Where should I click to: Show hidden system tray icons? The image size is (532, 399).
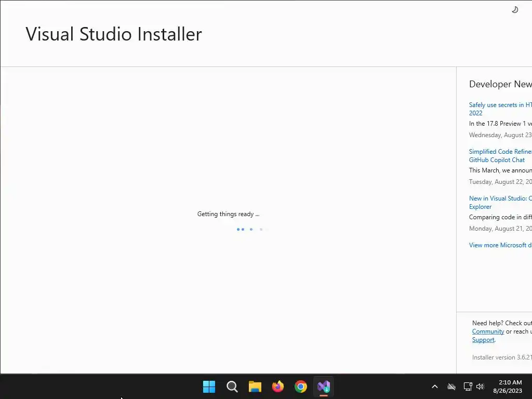435,387
